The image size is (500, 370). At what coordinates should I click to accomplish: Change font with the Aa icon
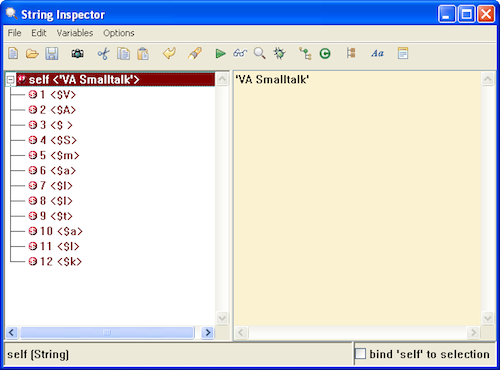point(377,53)
